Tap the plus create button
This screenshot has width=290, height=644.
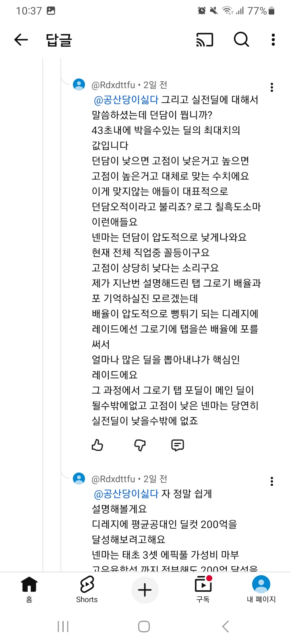tap(145, 590)
